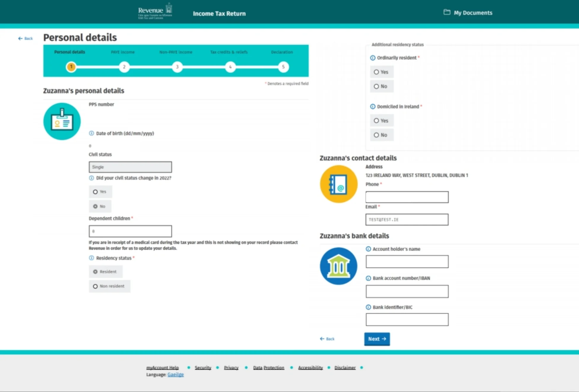Click the Email input field

tap(407, 220)
